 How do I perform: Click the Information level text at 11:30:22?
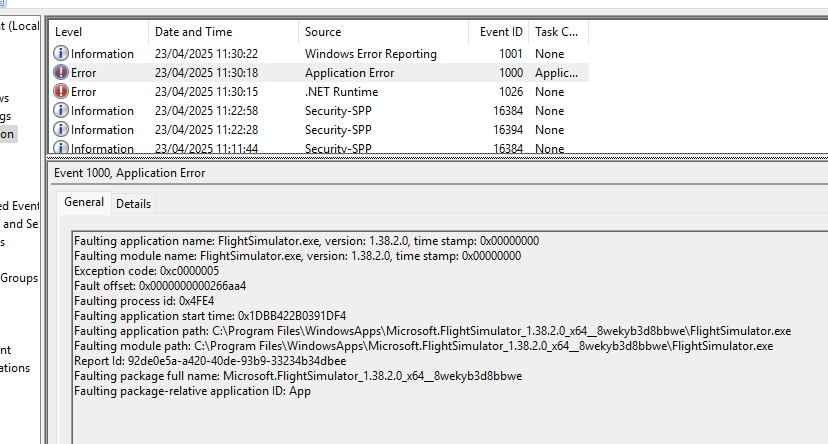102,54
